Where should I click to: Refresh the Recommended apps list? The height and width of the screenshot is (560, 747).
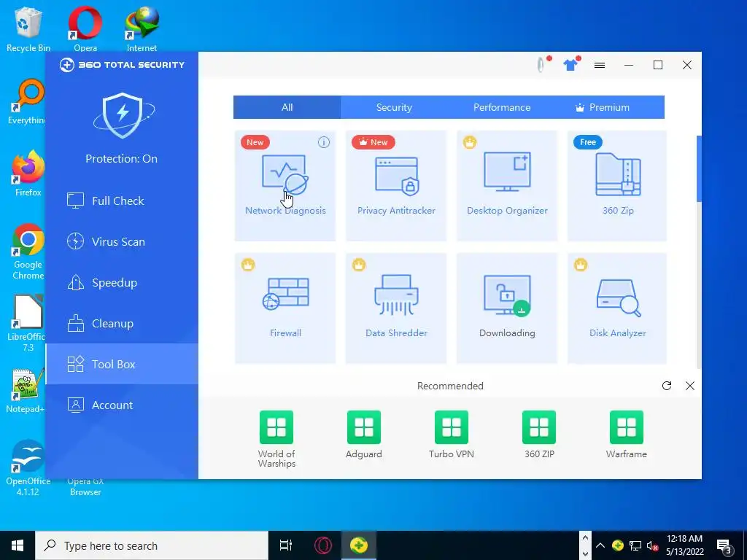pos(667,386)
